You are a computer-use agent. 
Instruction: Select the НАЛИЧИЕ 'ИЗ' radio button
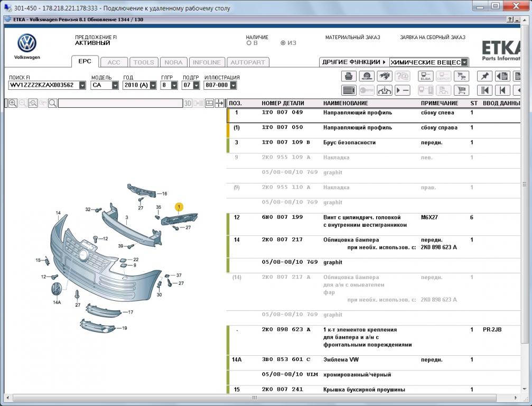(x=283, y=43)
